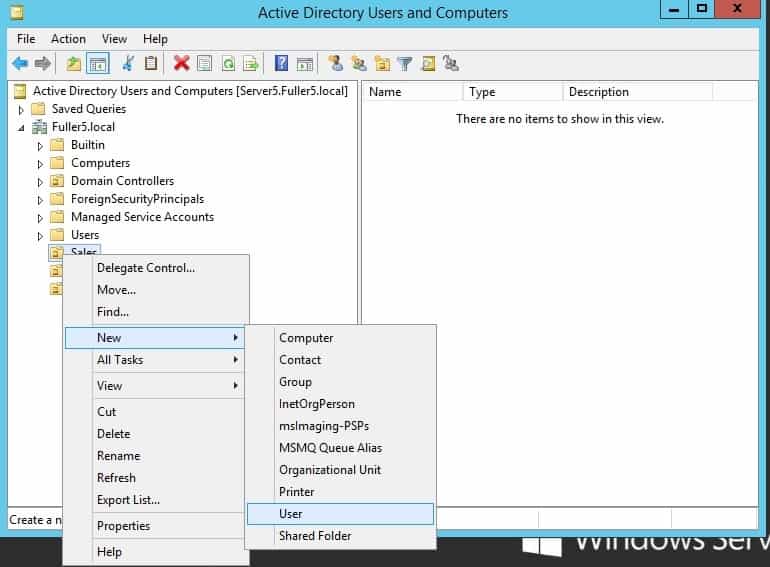Open the blue Help question-mark icon
The height and width of the screenshot is (567, 770).
(x=281, y=63)
